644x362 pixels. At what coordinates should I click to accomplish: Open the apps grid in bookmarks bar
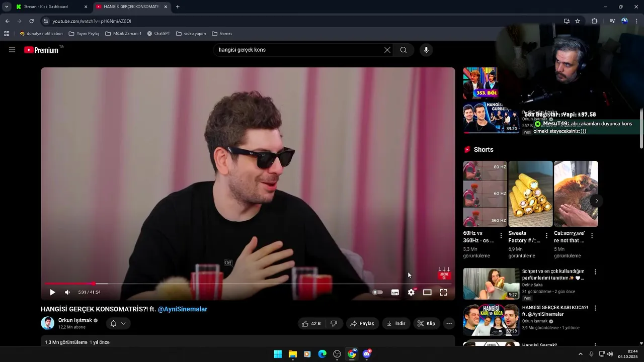[x=7, y=34]
